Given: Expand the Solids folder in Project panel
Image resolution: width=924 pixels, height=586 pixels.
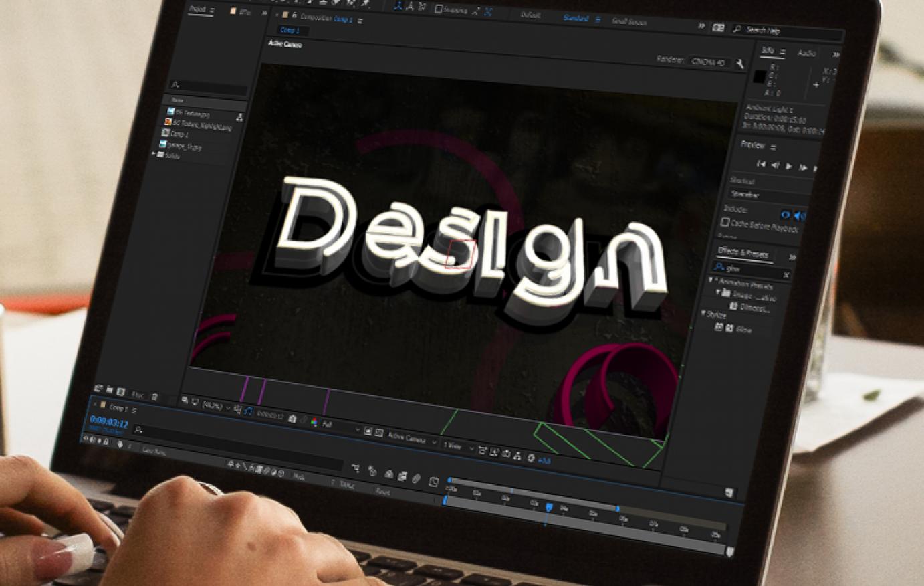Looking at the screenshot, I should coord(153,153).
